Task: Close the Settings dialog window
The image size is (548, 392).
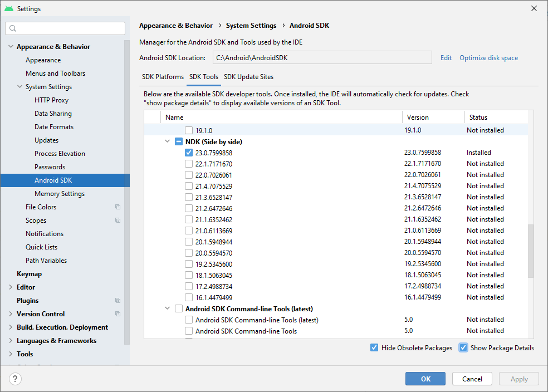Action: (x=534, y=8)
